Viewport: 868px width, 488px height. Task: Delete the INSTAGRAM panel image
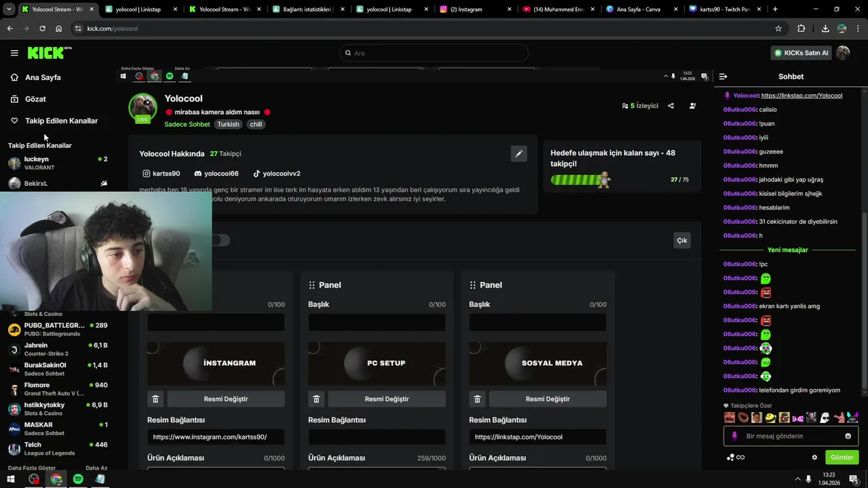(x=155, y=399)
